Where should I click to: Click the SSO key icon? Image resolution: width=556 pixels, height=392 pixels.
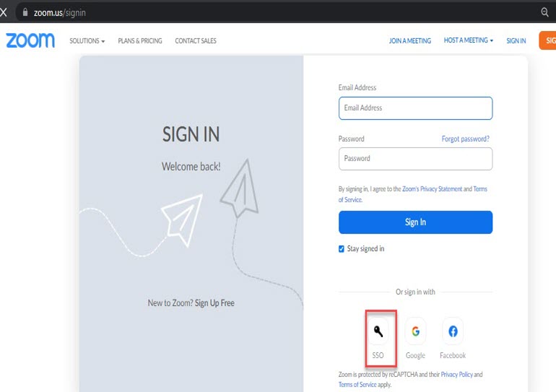click(x=378, y=331)
